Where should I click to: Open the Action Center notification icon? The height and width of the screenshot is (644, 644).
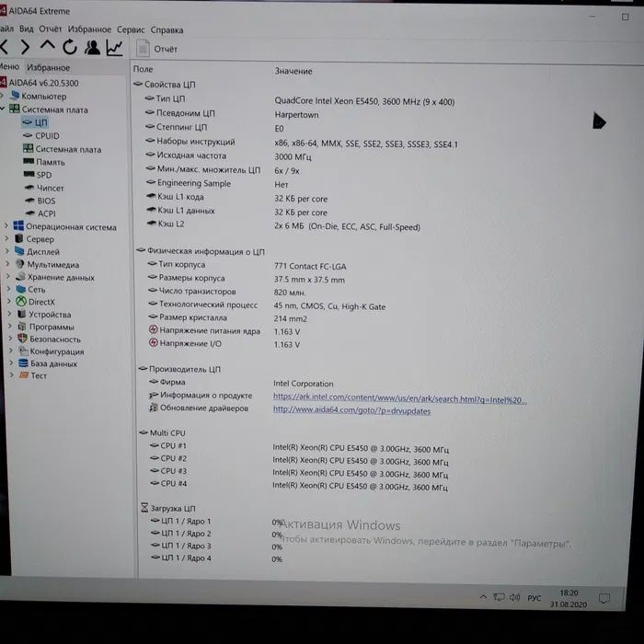pos(604,598)
